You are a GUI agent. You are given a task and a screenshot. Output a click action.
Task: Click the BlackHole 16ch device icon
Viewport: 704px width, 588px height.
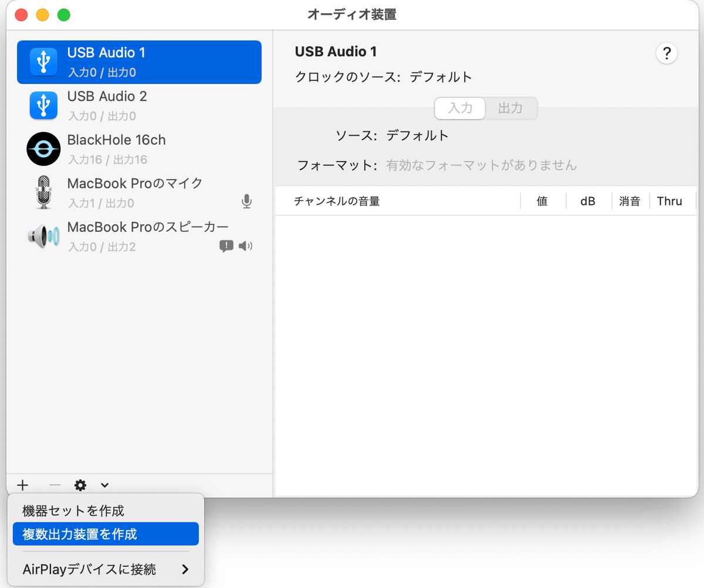pos(43,149)
